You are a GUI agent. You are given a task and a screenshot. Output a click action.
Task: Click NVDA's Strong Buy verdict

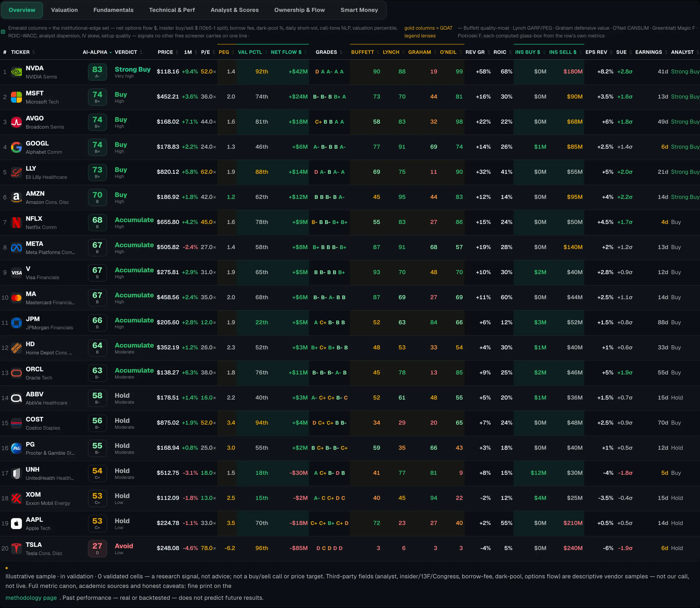pyautogui.click(x=133, y=69)
